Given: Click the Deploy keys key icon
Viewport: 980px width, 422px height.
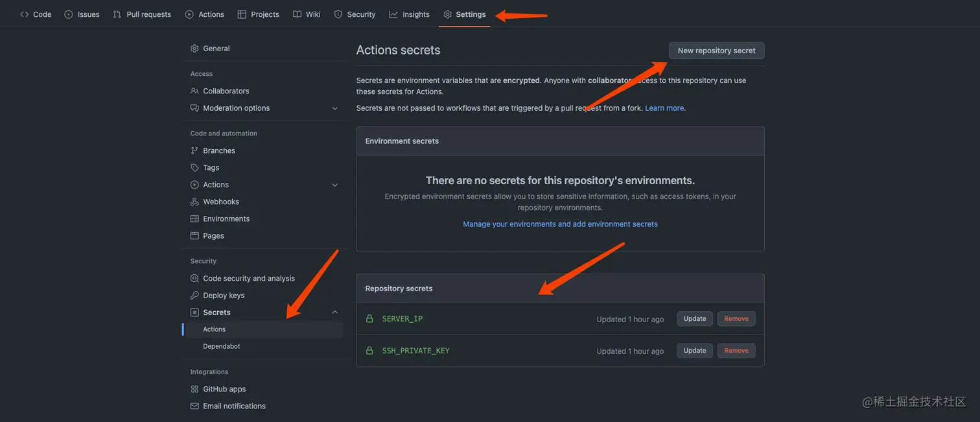Looking at the screenshot, I should point(194,296).
